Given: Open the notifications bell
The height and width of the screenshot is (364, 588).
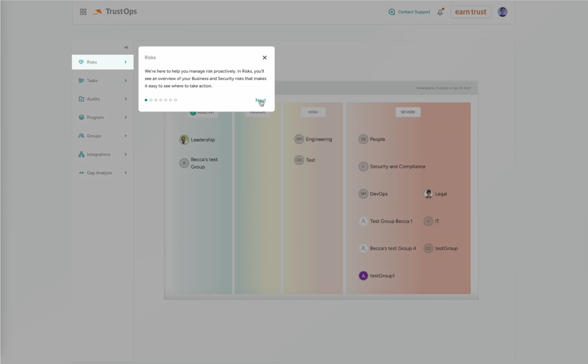Looking at the screenshot, I should (x=440, y=12).
